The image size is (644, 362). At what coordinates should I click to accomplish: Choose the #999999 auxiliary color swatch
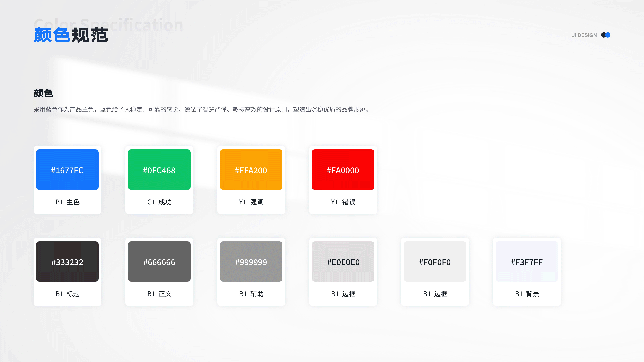(x=251, y=261)
